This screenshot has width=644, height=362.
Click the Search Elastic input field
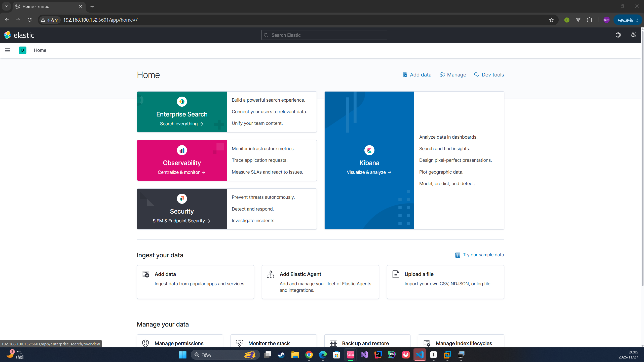[x=324, y=35]
